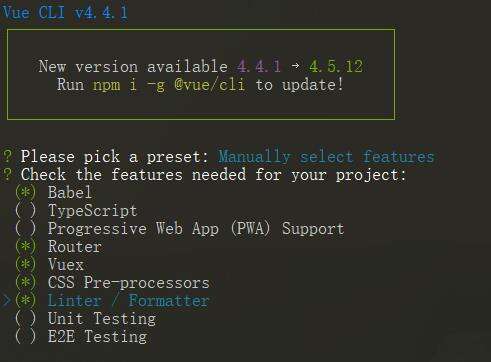The width and height of the screenshot is (491, 362).
Task: Enable the TypeScript checkbox
Action: (25, 210)
